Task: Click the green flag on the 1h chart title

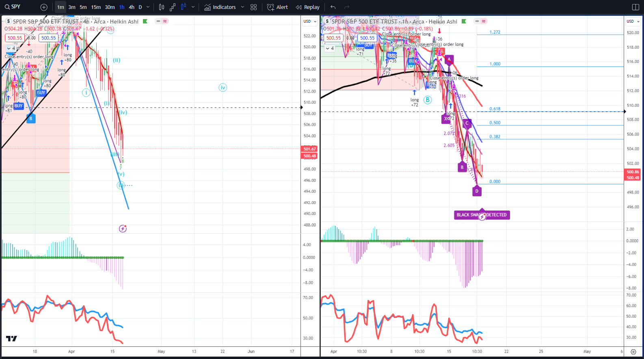Action: tap(464, 21)
